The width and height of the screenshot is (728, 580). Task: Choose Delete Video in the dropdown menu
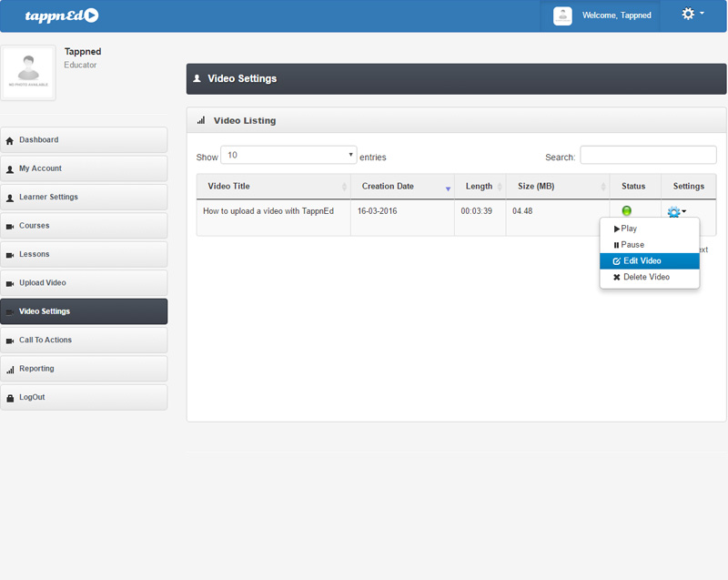click(x=646, y=277)
